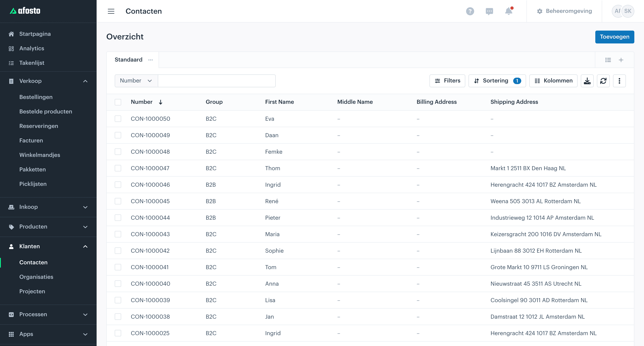This screenshot has width=644, height=346.
Task: Toggle the hamburger sidebar menu
Action: (111, 11)
